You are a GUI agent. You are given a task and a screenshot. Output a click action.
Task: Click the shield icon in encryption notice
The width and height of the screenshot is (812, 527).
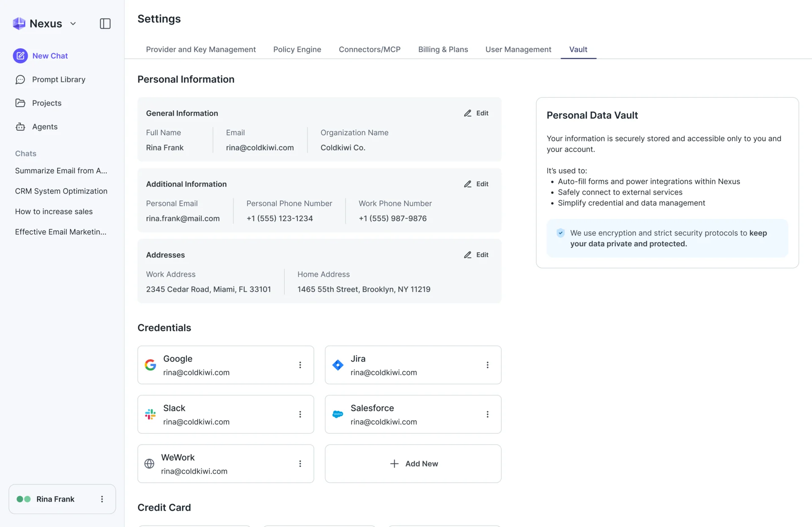[560, 233]
